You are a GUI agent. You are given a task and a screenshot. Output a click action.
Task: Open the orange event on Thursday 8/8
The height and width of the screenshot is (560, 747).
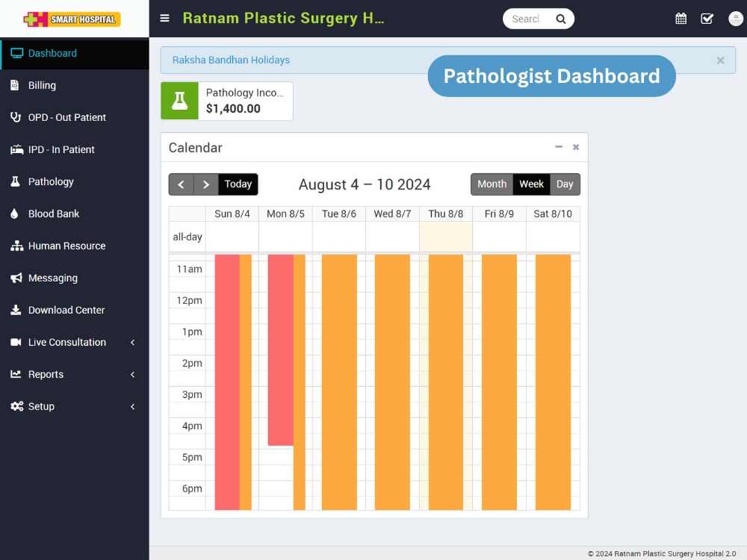(446, 382)
